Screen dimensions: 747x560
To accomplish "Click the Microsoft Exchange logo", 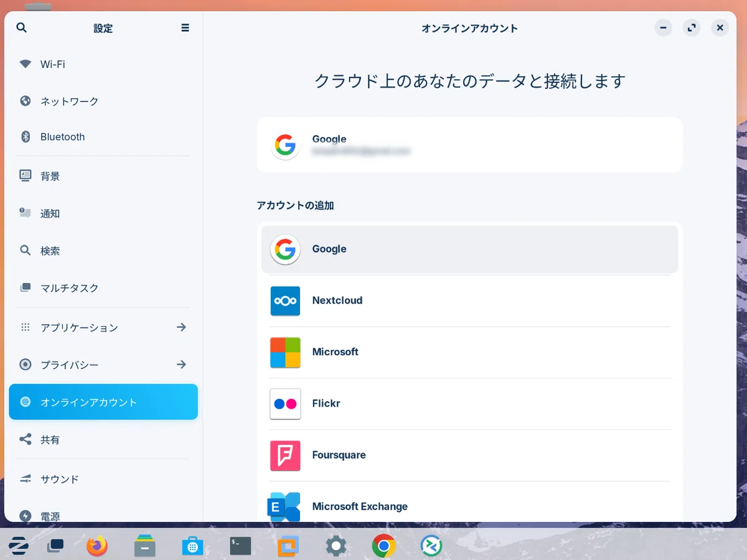I will click(x=284, y=506).
